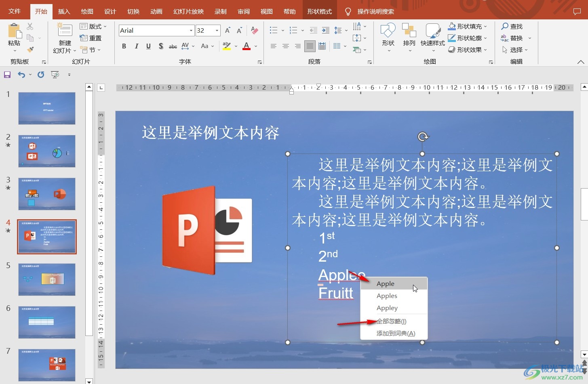Click the Decrease Font Size icon
The image size is (588, 384).
coord(240,30)
